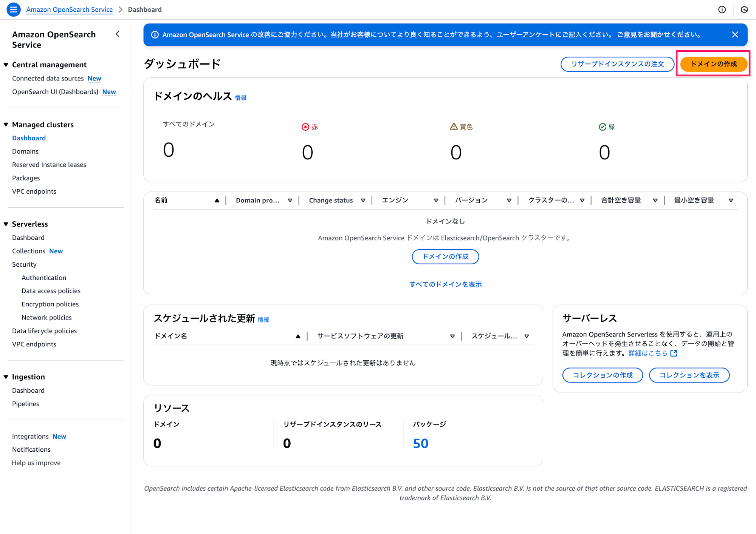The height and width of the screenshot is (534, 756).
Task: Click コレクションの作成 button
Action: (x=603, y=375)
